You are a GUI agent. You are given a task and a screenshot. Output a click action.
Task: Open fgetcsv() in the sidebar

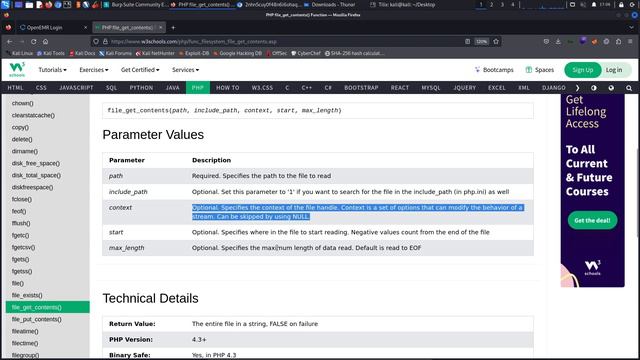point(23,247)
